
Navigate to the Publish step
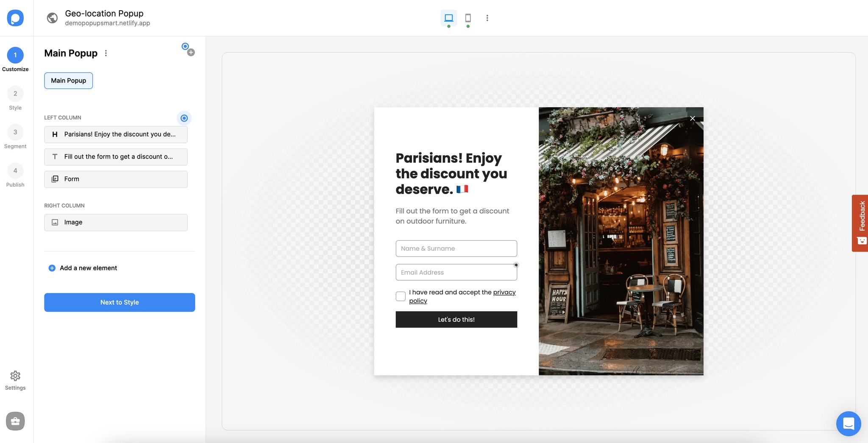15,171
